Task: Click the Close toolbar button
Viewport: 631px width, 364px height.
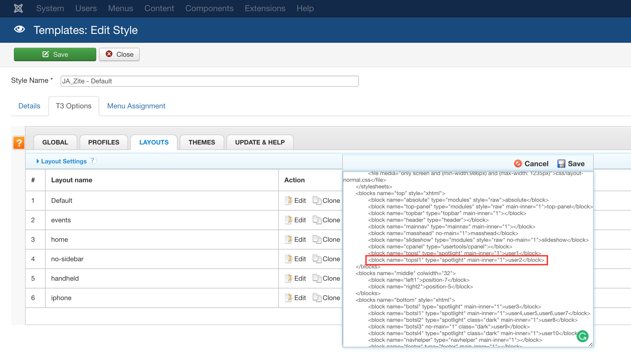Action: [x=119, y=54]
